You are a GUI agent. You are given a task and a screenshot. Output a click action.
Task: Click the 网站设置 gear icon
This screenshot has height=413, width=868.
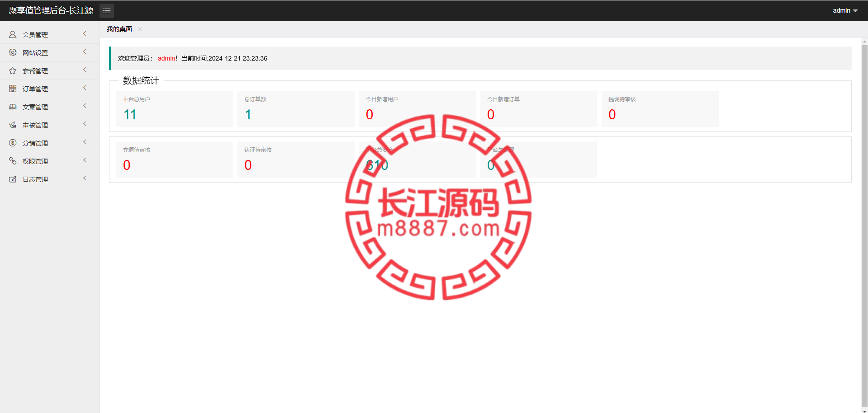(13, 52)
